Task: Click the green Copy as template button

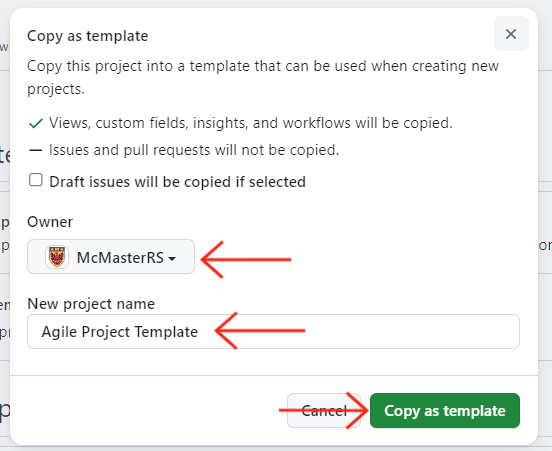Action: [x=445, y=411]
